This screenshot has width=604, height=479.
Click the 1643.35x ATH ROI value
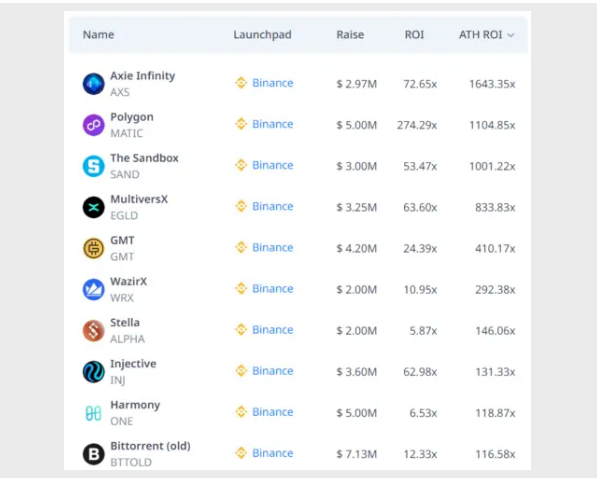point(492,84)
